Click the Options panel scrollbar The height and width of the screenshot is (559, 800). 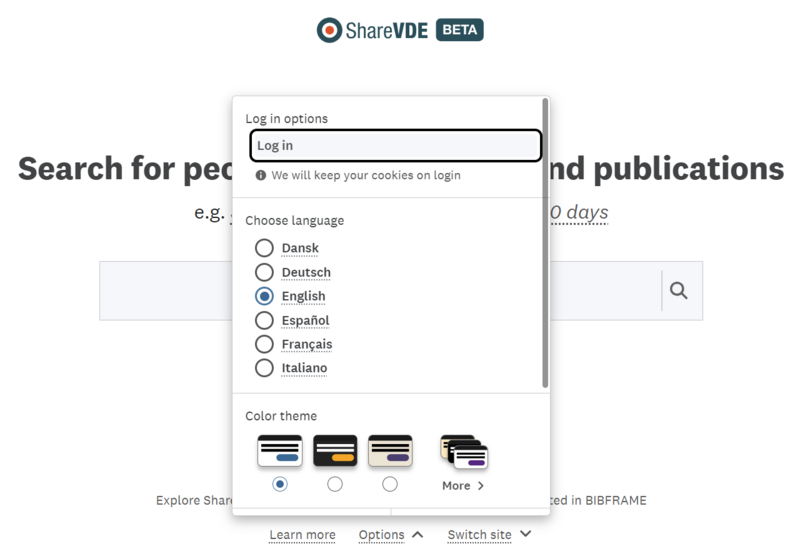(x=544, y=240)
